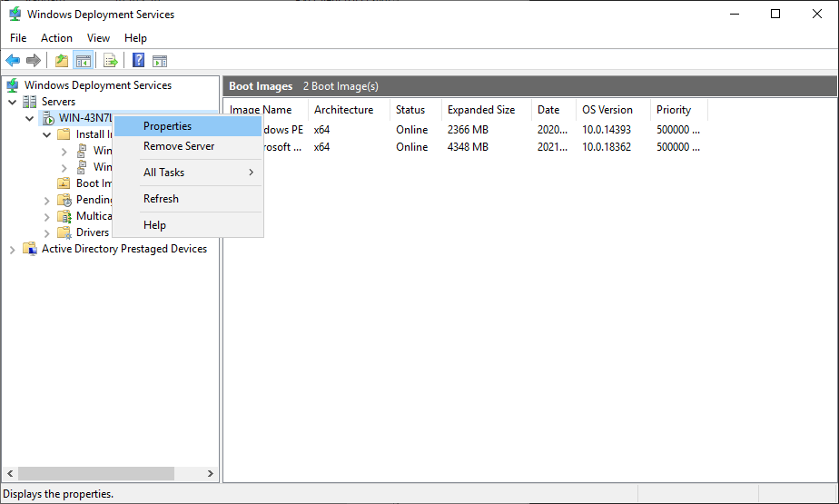Click the tree pane scroll left arrow
This screenshot has height=504, width=839.
click(10, 473)
